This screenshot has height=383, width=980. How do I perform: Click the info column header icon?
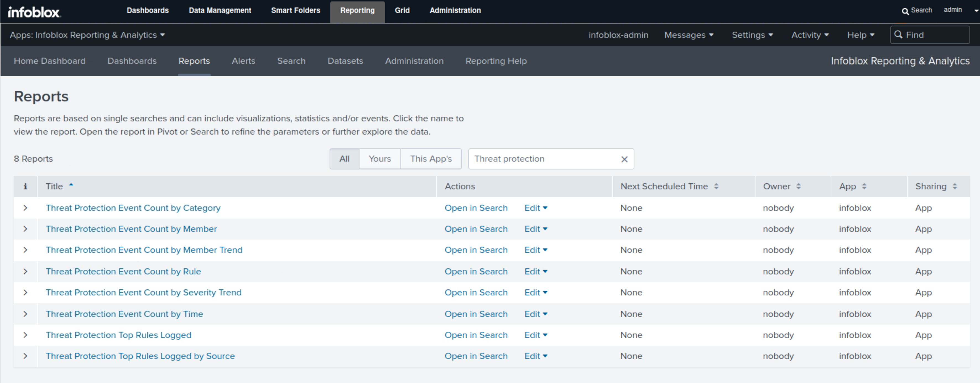25,186
